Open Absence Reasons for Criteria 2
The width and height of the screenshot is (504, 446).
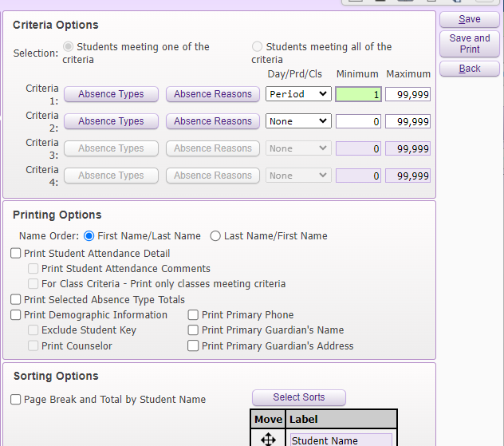(x=213, y=121)
